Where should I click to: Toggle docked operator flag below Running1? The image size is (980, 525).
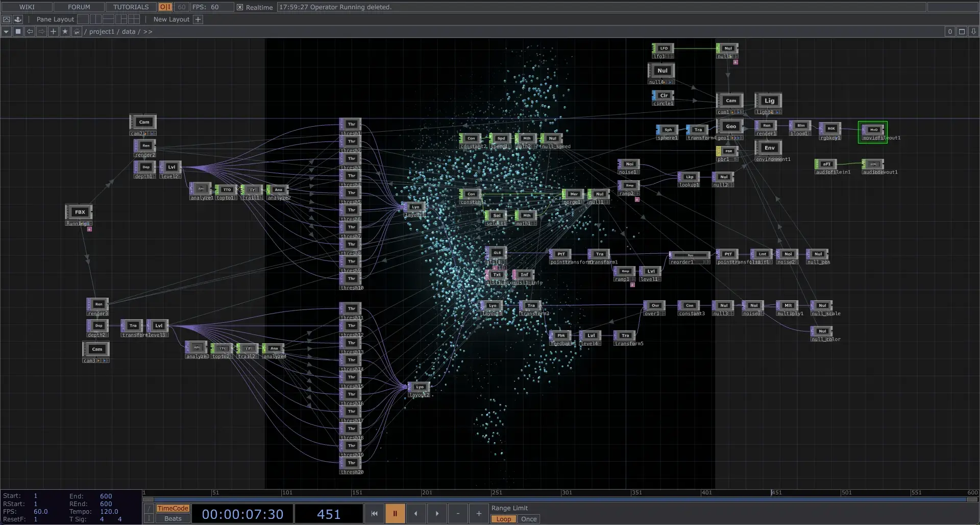[x=89, y=229]
